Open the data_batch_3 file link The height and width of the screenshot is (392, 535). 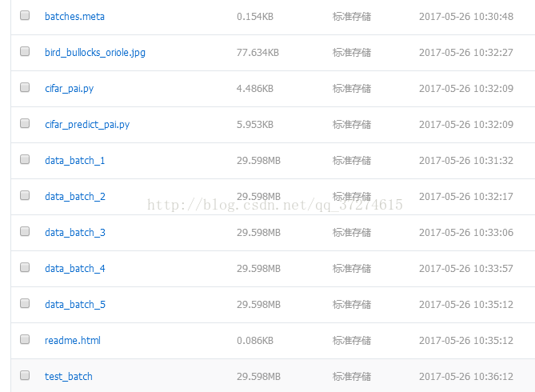coord(75,233)
